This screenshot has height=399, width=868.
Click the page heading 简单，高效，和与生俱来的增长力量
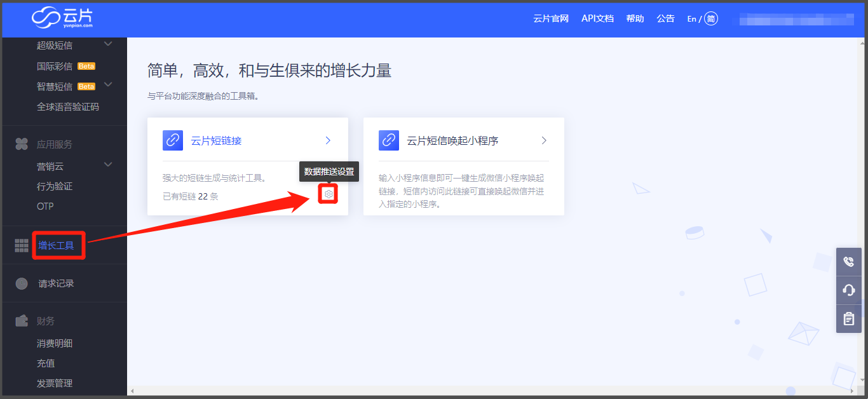pos(269,71)
